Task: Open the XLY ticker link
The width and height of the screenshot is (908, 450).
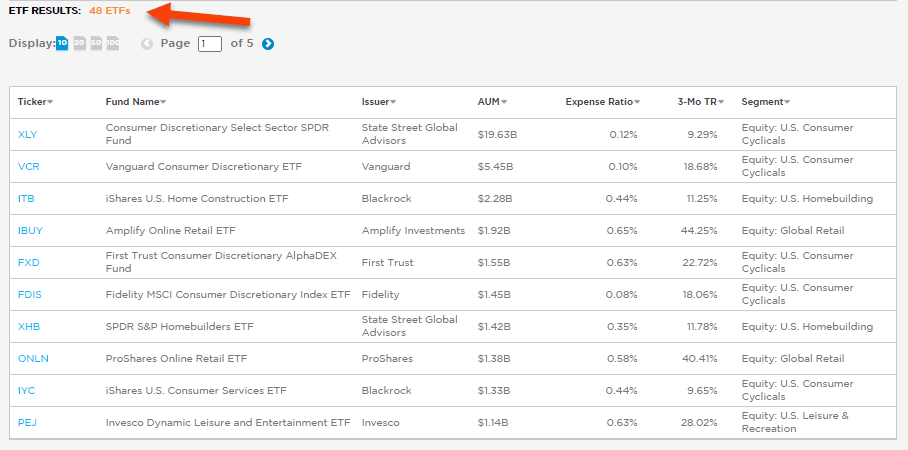Action: coord(28,135)
